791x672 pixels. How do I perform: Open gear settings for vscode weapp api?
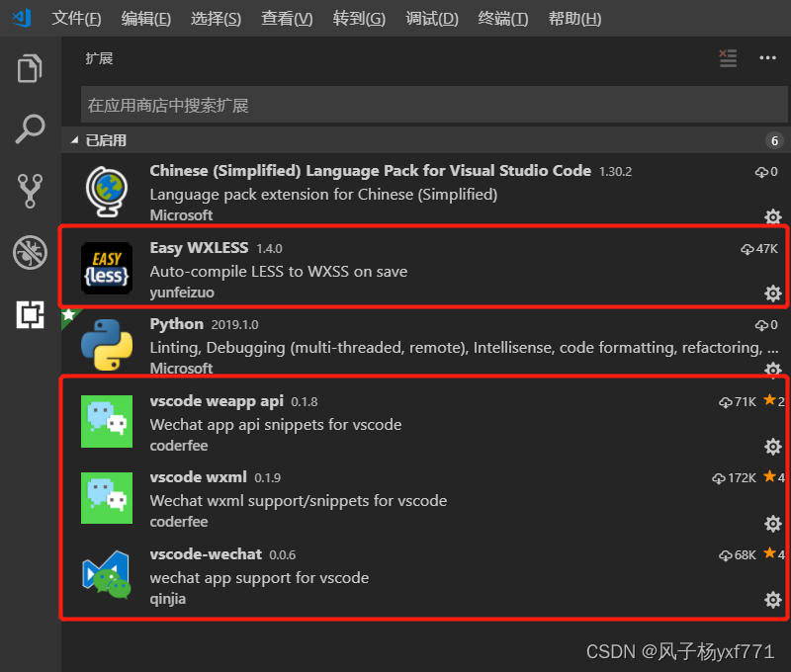tap(773, 447)
